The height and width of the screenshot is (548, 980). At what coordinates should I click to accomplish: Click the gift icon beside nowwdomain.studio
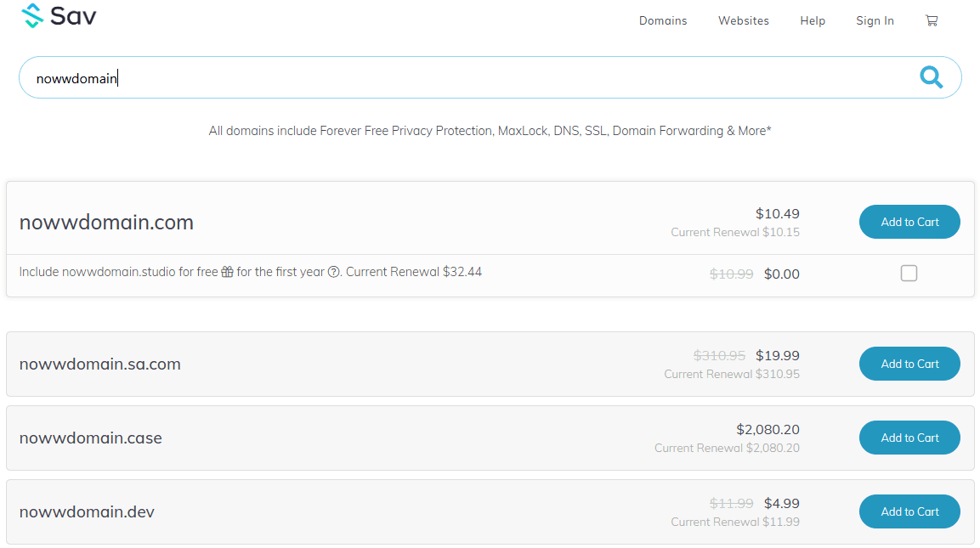tap(227, 273)
